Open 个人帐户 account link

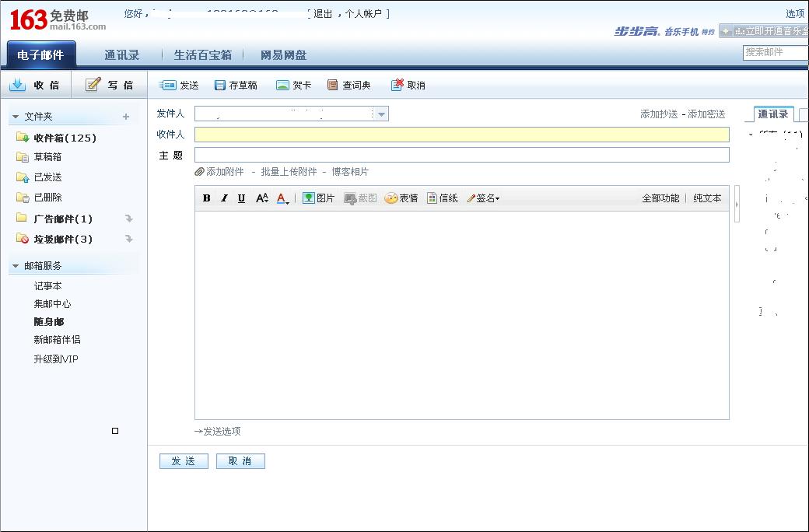click(363, 14)
